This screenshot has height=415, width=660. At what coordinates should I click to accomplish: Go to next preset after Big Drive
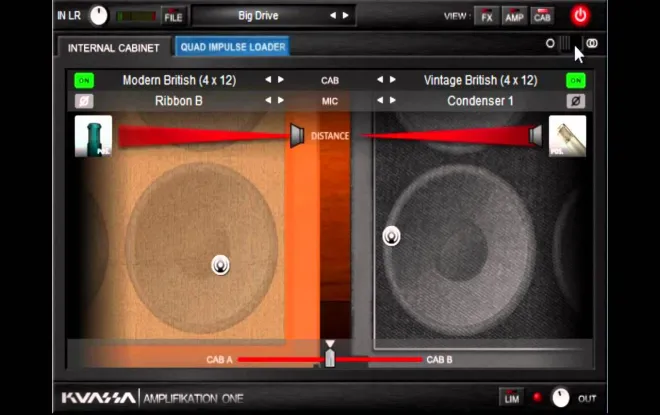tap(346, 16)
